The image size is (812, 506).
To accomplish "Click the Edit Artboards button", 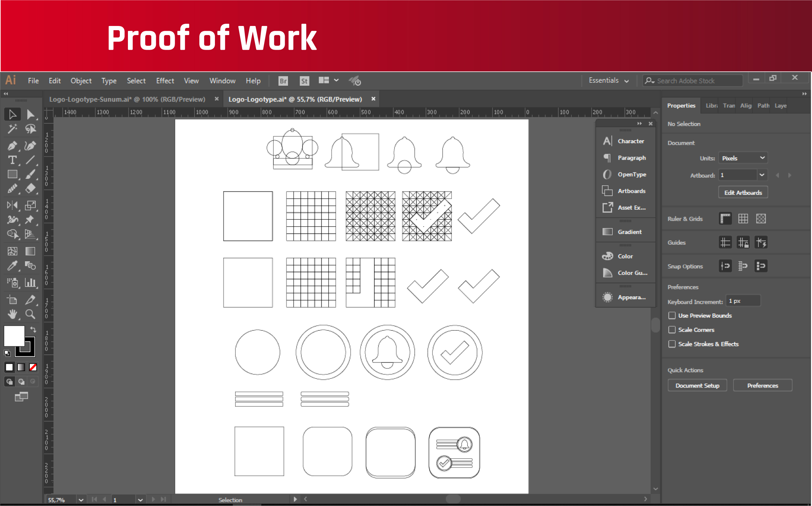I will (x=743, y=193).
